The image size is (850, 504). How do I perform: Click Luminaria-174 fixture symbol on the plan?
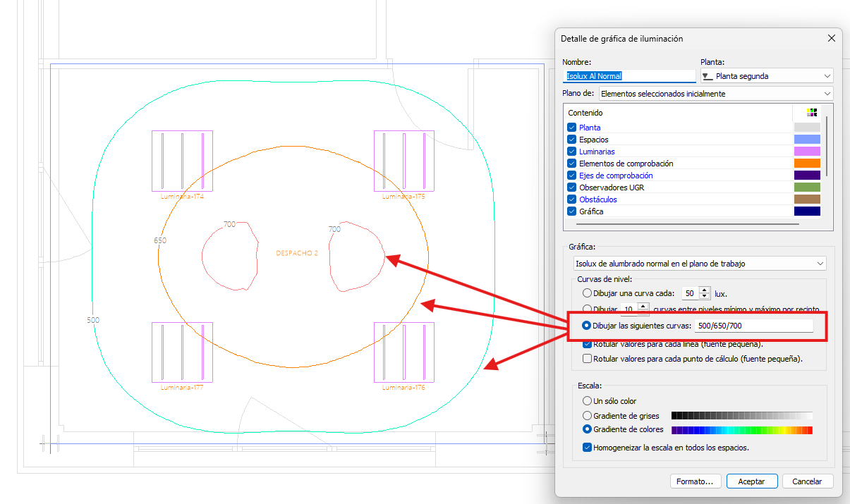pos(182,161)
